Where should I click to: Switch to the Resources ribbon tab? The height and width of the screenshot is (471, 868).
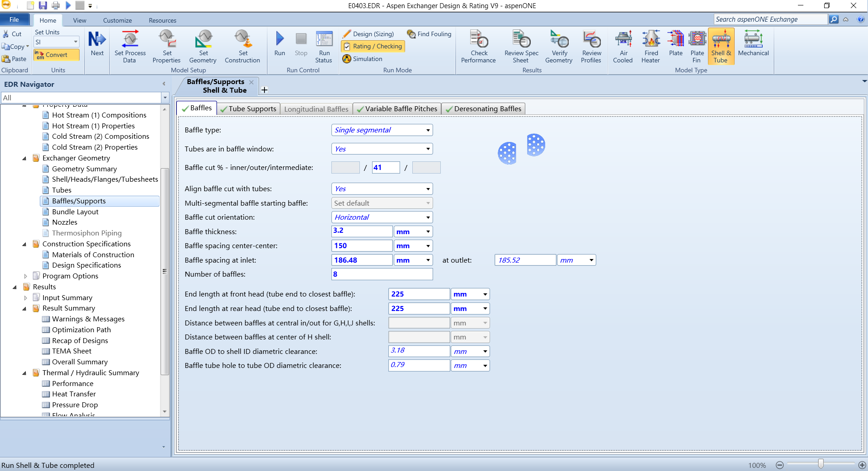pyautogui.click(x=162, y=20)
